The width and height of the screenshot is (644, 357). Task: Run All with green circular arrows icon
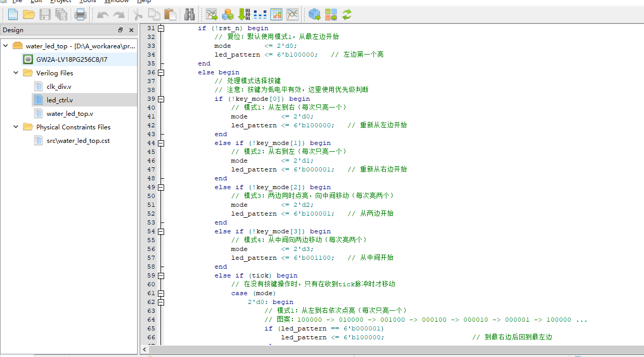[x=346, y=15]
